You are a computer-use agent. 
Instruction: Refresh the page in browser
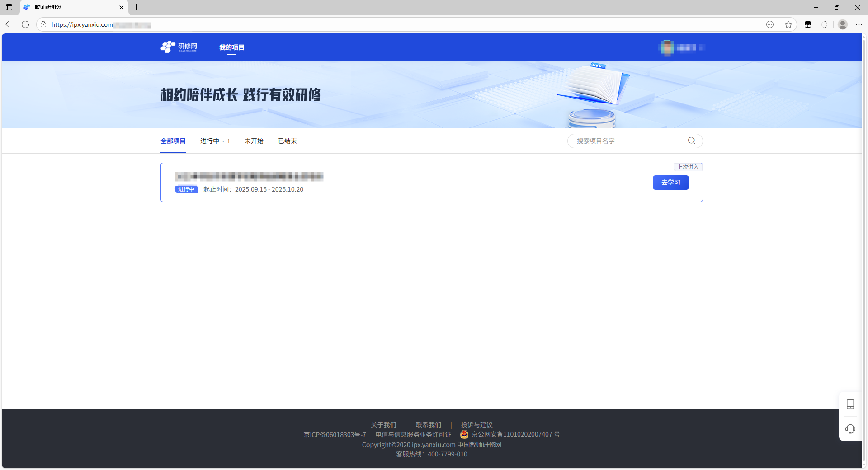(25, 24)
